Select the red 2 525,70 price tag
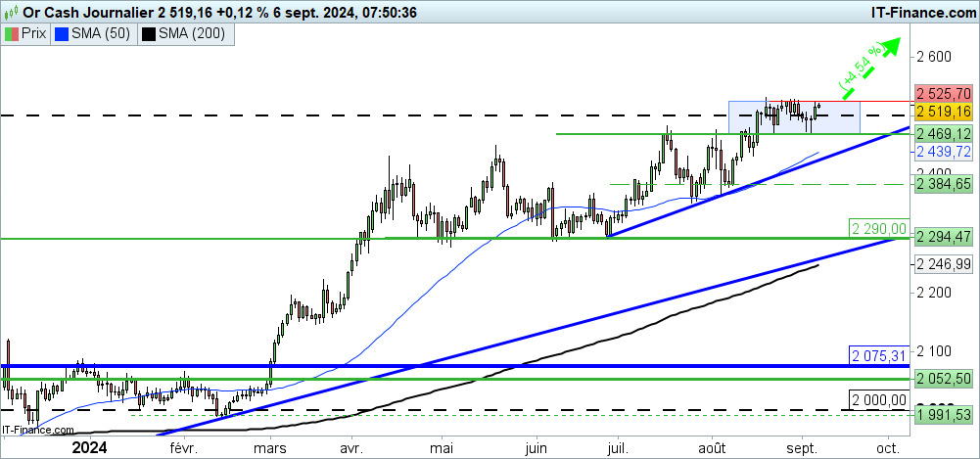Image resolution: width=980 pixels, height=459 pixels. (944, 93)
